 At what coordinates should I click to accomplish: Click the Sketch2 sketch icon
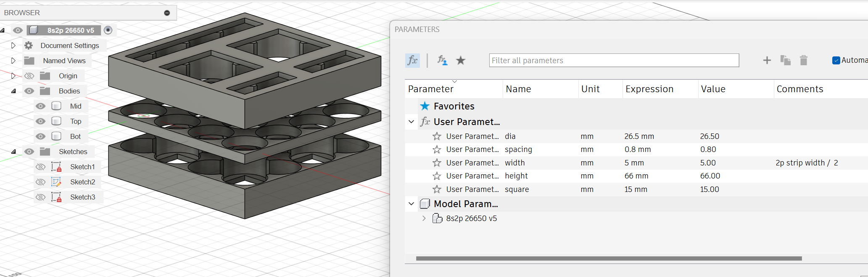[x=56, y=182]
